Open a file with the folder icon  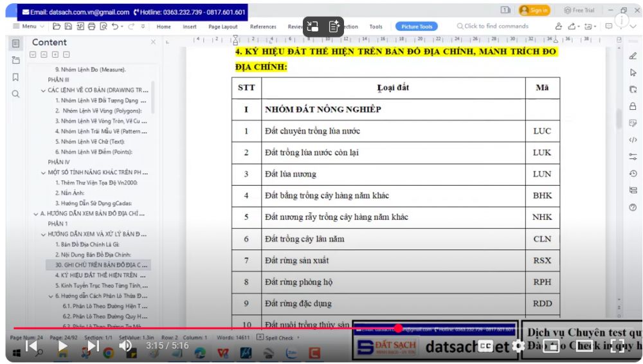(x=57, y=26)
